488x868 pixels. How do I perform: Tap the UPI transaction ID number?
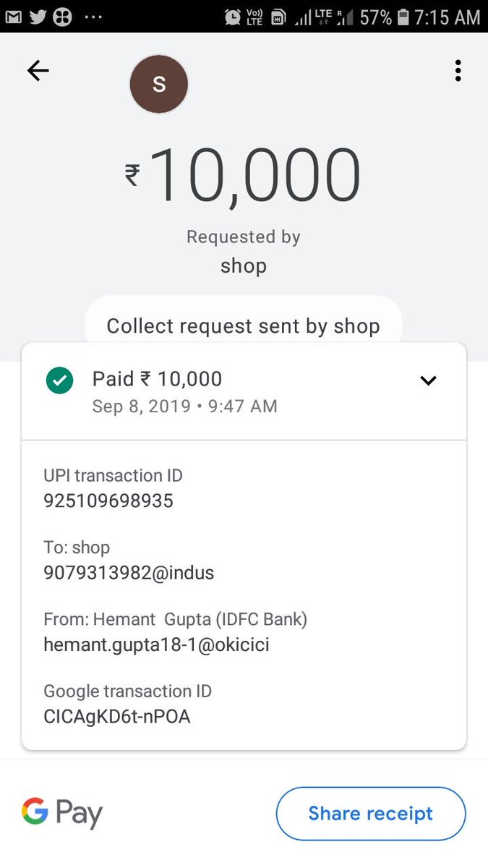(x=108, y=501)
